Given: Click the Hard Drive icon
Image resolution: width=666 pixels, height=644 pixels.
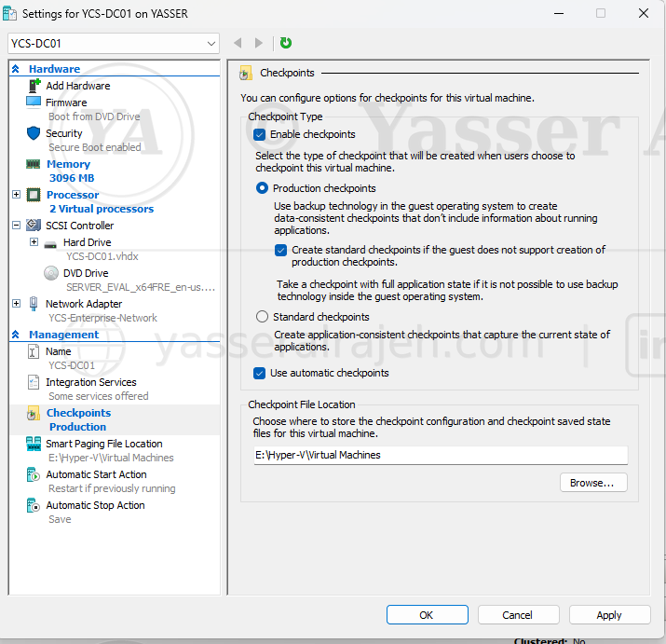Looking at the screenshot, I should coord(50,244).
